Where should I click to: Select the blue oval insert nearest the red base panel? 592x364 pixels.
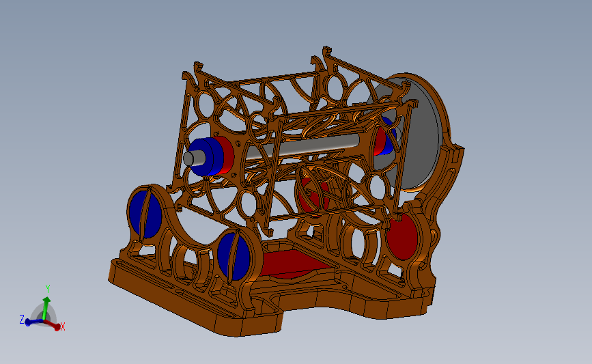click(x=234, y=257)
